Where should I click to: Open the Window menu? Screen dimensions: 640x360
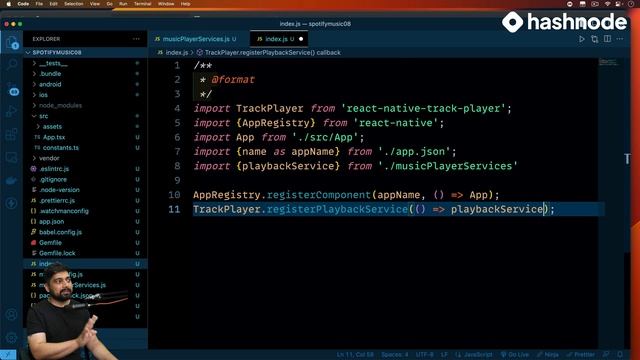click(x=166, y=4)
